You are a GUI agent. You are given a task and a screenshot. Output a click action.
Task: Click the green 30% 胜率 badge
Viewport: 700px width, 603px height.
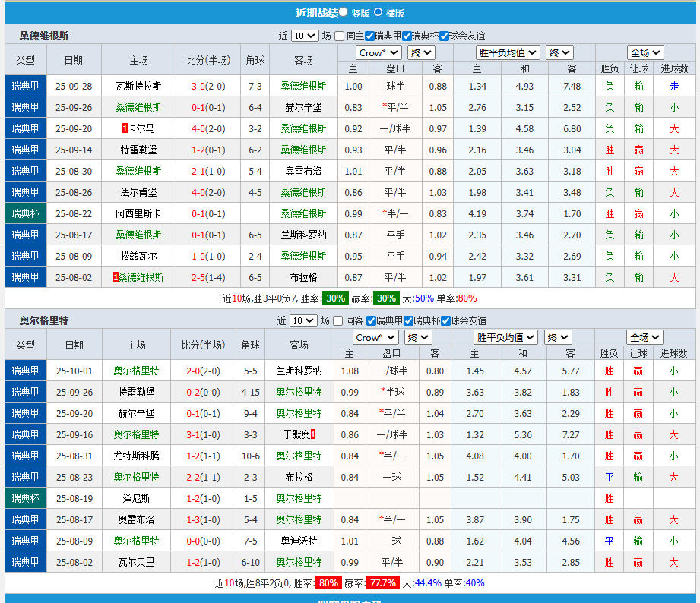(335, 298)
